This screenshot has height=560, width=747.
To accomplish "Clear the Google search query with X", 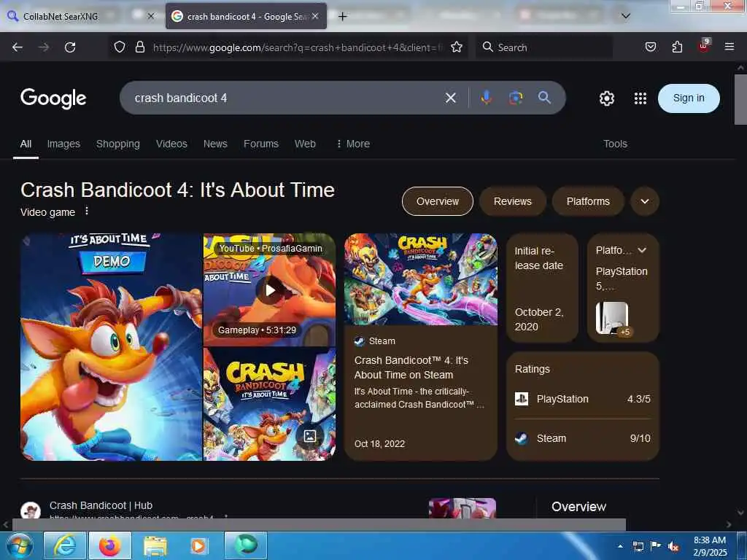I will click(450, 98).
